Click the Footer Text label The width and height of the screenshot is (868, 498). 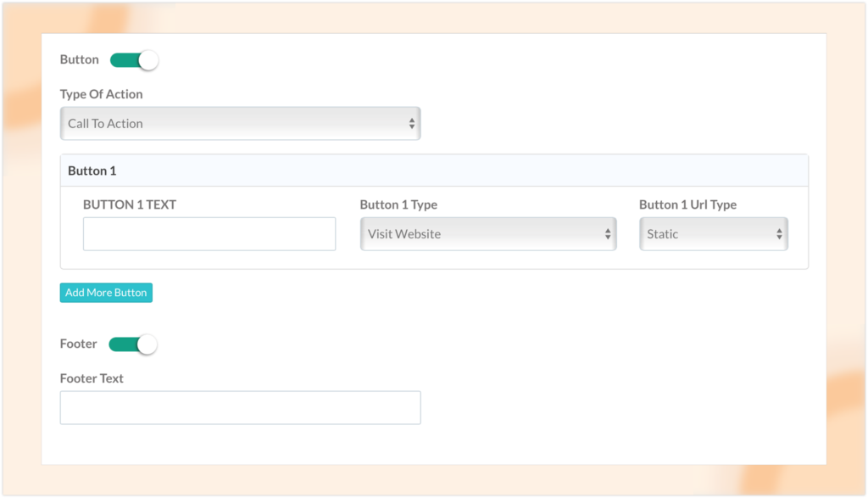pyautogui.click(x=92, y=378)
